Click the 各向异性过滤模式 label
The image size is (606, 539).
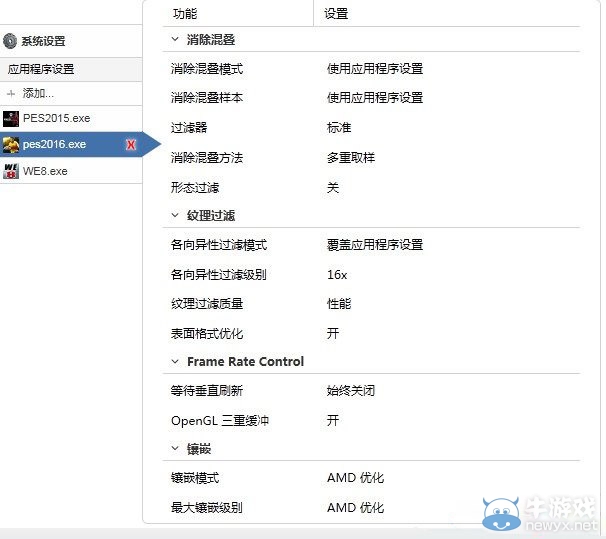click(219, 245)
